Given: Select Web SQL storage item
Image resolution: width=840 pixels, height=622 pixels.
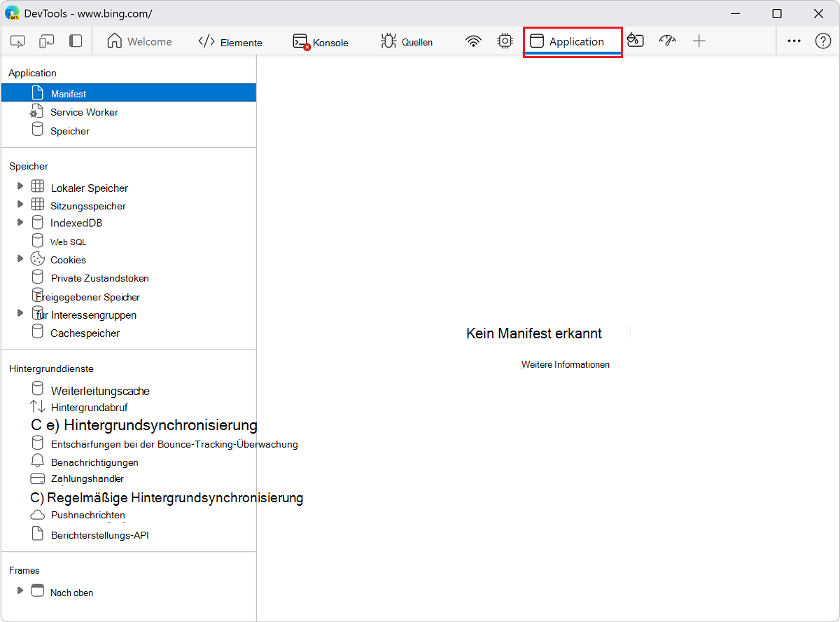Looking at the screenshot, I should coord(69,242).
